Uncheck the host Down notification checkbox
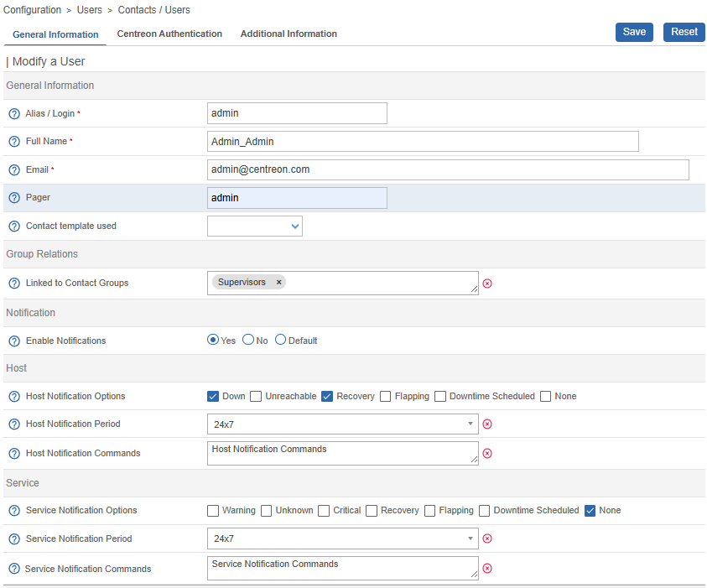The width and height of the screenshot is (707, 588). 213,397
